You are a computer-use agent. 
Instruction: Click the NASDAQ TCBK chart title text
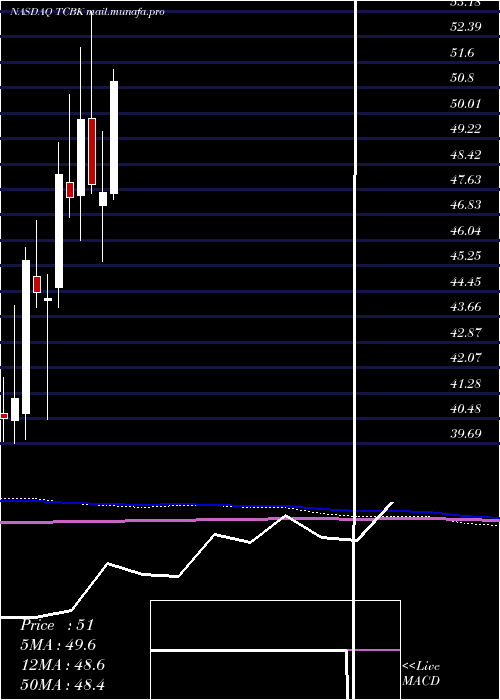88,12
